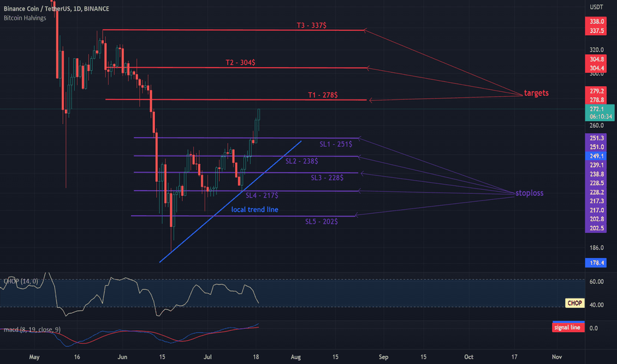Click the 320.0 price scale value
This screenshot has height=364, width=617.
click(x=596, y=50)
